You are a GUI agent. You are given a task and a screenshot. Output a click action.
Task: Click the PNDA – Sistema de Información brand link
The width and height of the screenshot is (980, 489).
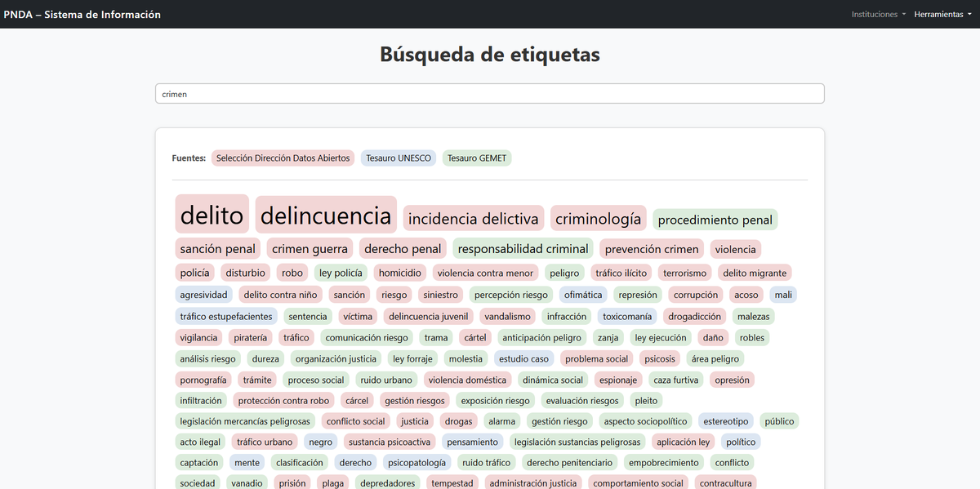82,15
